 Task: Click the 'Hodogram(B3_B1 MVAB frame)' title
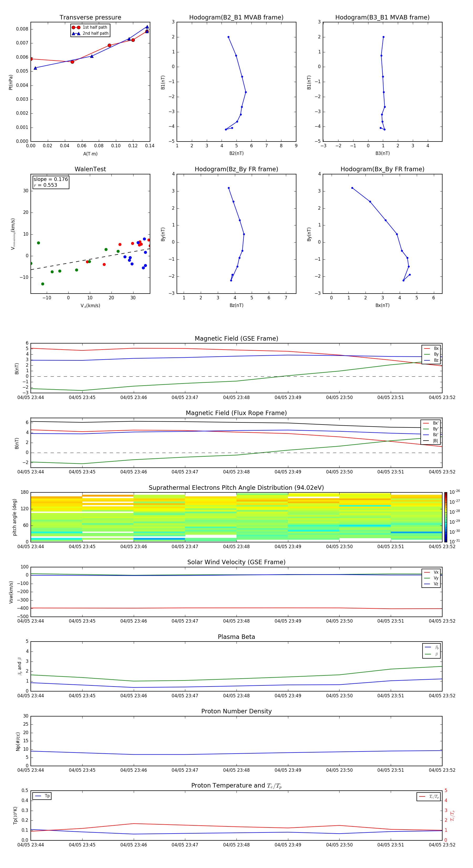pos(382,17)
